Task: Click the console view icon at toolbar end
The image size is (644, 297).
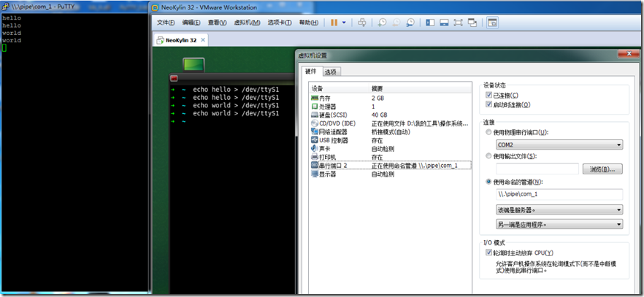Action: tap(492, 23)
